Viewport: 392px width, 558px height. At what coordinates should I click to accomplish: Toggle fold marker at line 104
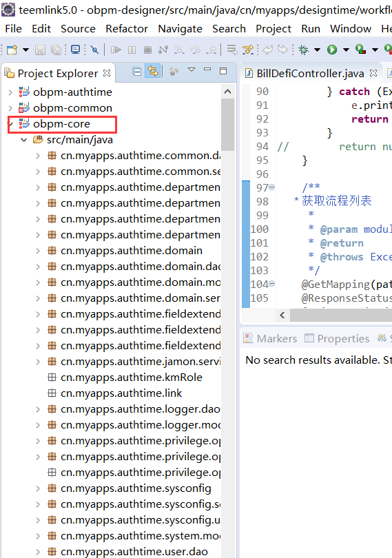pos(271,284)
